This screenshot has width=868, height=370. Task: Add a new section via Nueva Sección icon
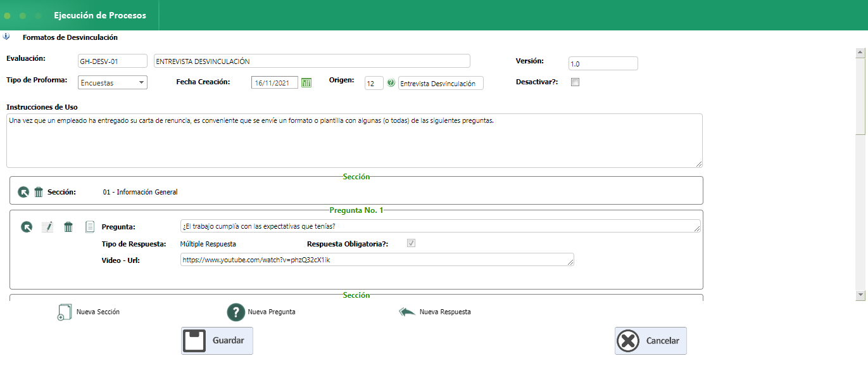click(64, 312)
